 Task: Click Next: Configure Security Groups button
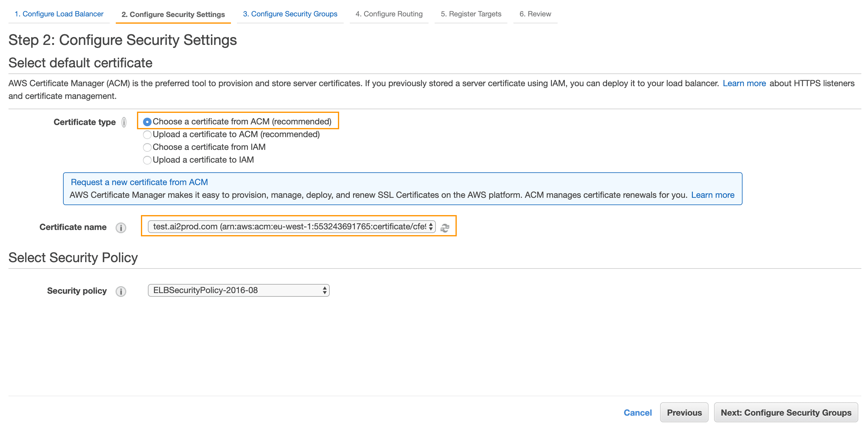click(x=786, y=413)
